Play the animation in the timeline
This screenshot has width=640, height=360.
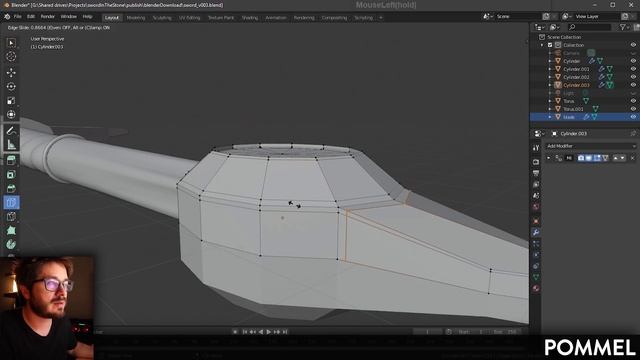[x=269, y=332]
